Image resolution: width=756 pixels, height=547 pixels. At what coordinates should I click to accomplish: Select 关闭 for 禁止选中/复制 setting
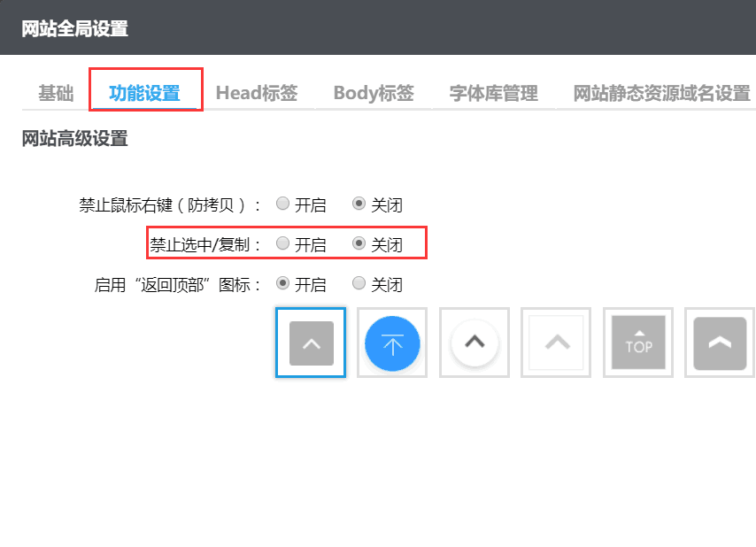(358, 243)
